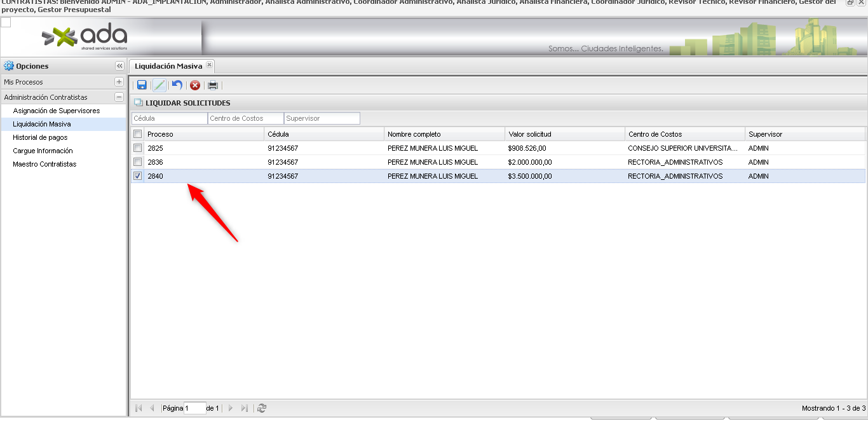Close the Liquidación Masiva tab

pos(210,65)
